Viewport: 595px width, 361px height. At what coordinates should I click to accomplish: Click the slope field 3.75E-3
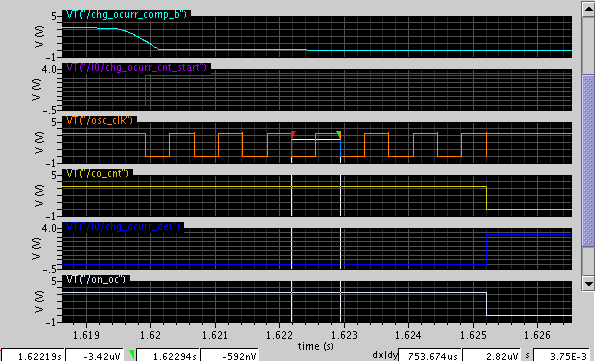pos(562,355)
